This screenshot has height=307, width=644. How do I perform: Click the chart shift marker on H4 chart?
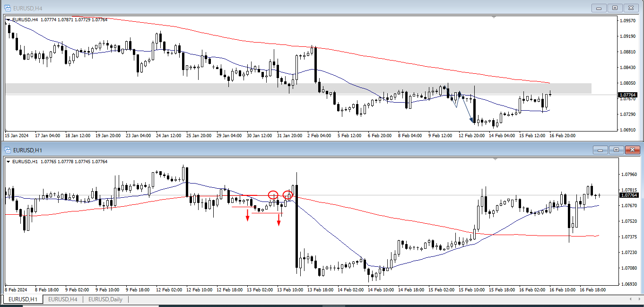pos(494,18)
